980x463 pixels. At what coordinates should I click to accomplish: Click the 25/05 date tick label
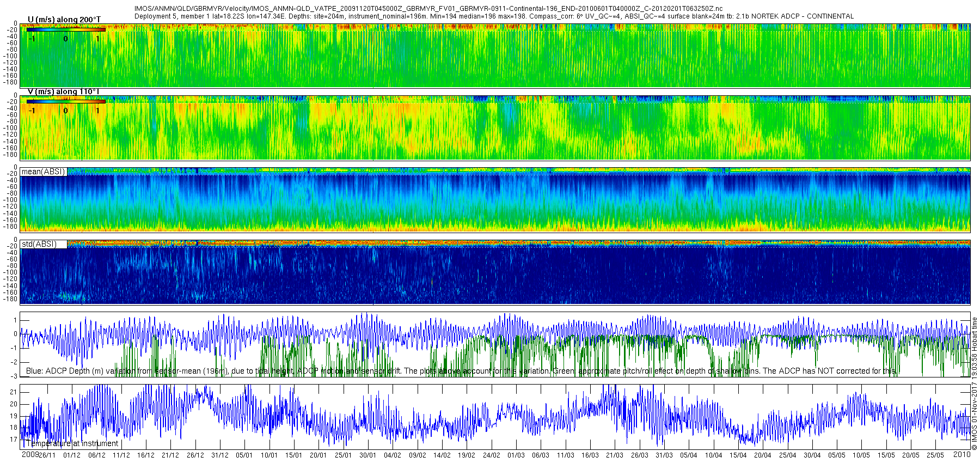(935, 455)
